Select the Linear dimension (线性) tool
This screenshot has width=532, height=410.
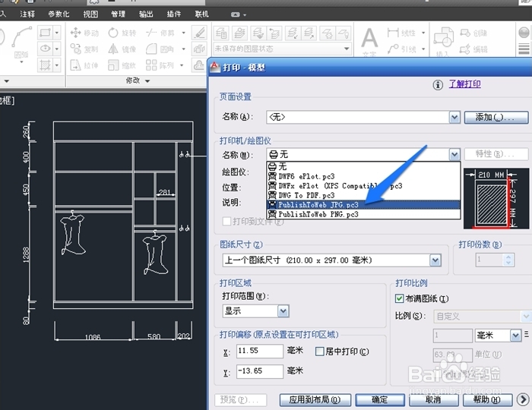pos(403,33)
